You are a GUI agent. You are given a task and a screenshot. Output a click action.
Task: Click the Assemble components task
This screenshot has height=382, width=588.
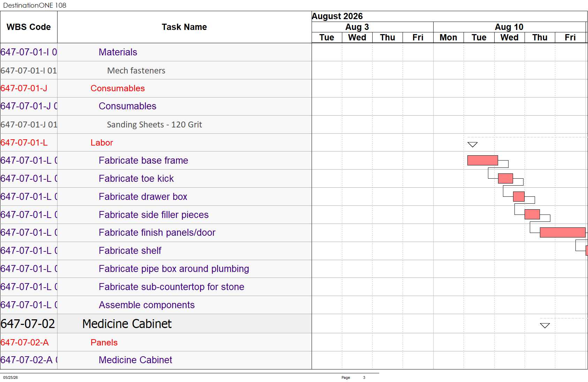click(x=147, y=305)
